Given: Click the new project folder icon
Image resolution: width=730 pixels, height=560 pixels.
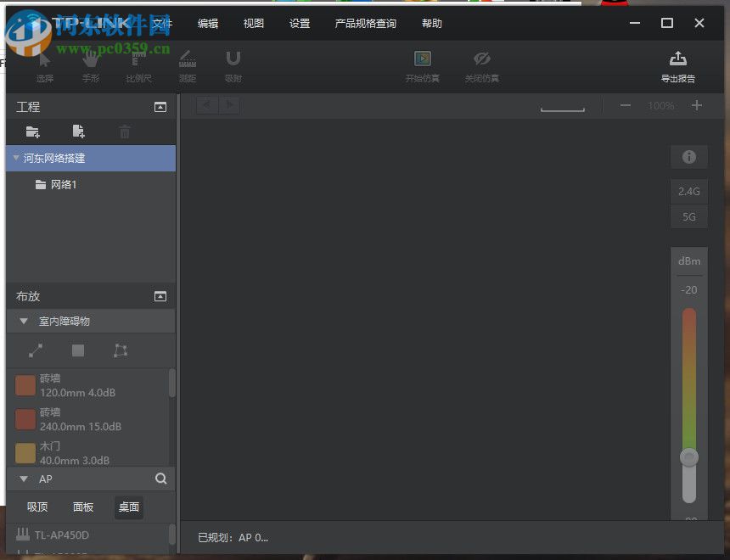Looking at the screenshot, I should [x=32, y=132].
